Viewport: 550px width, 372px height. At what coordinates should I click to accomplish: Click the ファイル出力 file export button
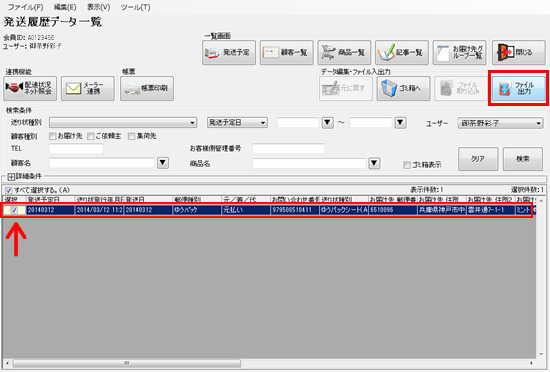point(518,88)
